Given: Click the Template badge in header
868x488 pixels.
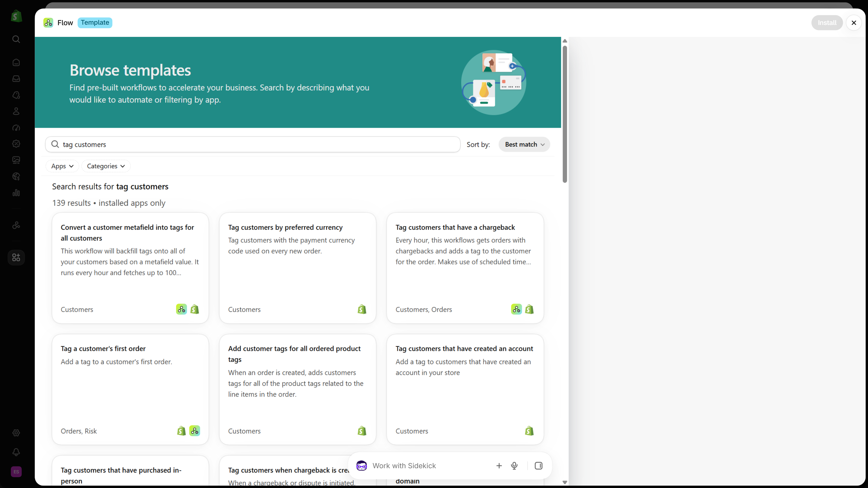Looking at the screenshot, I should [95, 23].
